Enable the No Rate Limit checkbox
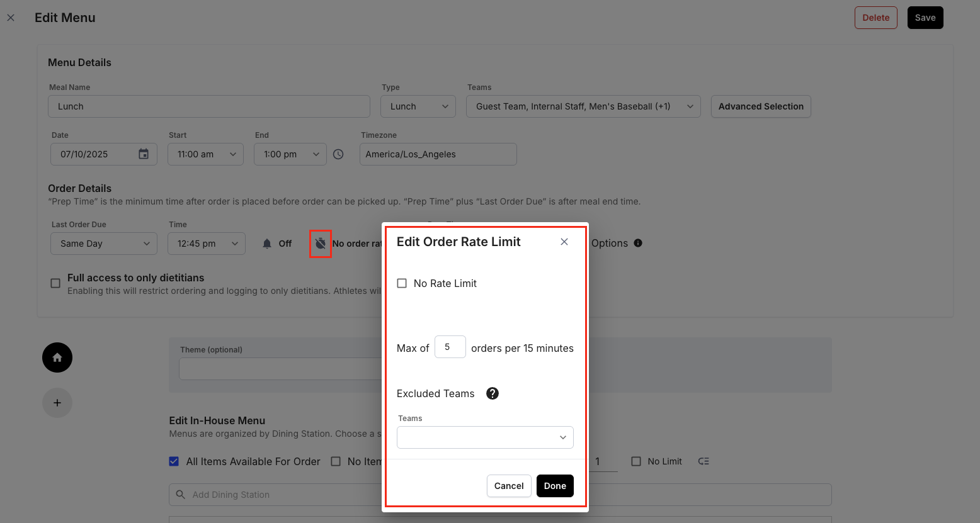The width and height of the screenshot is (980, 523). click(402, 283)
